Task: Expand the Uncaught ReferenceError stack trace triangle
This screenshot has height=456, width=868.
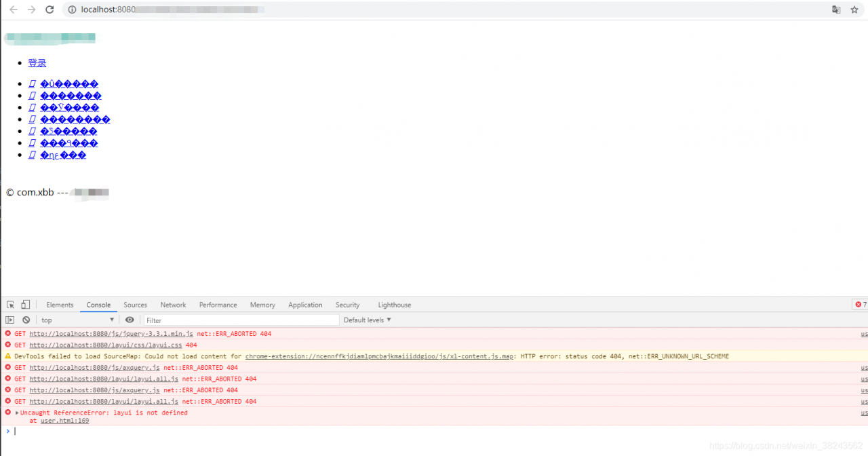Action: click(17, 413)
